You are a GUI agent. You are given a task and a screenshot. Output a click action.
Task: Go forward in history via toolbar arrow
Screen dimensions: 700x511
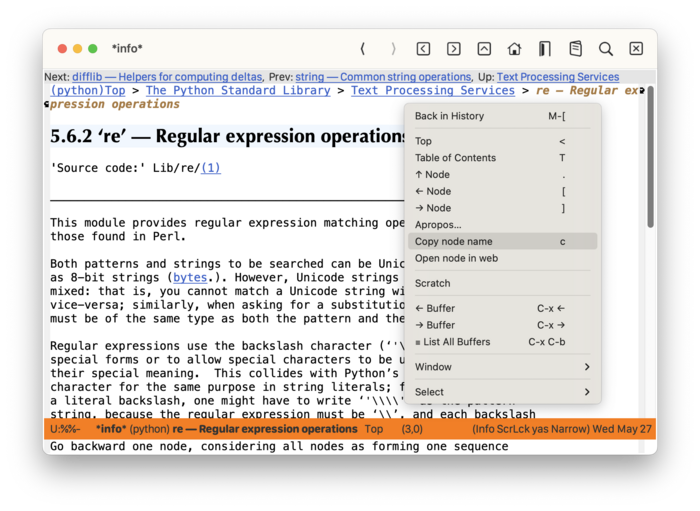click(393, 49)
